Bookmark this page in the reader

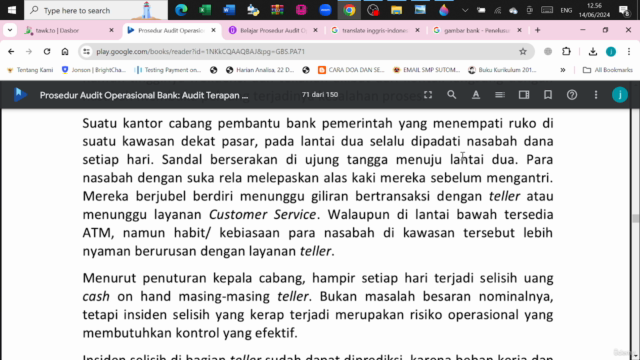tap(548, 95)
